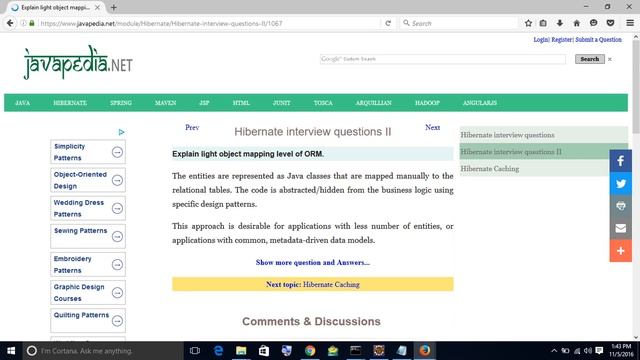
Task: Click the Submit a Question link
Action: coord(598,40)
